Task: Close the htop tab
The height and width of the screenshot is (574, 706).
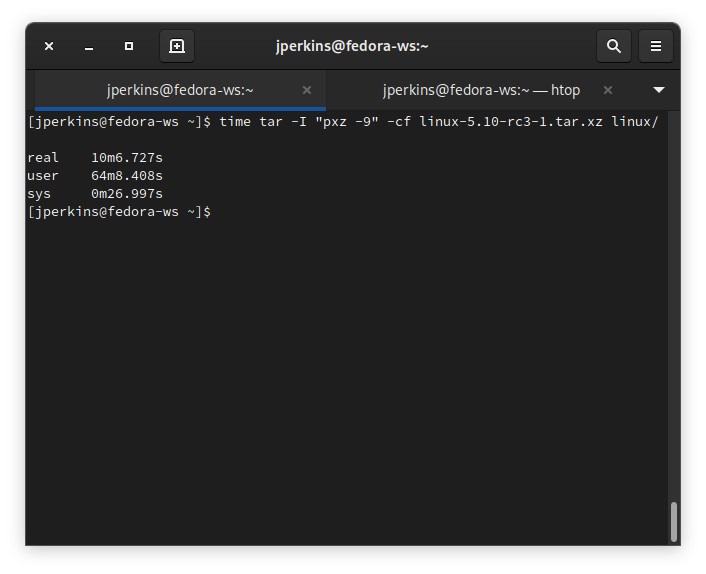Action: [607, 90]
